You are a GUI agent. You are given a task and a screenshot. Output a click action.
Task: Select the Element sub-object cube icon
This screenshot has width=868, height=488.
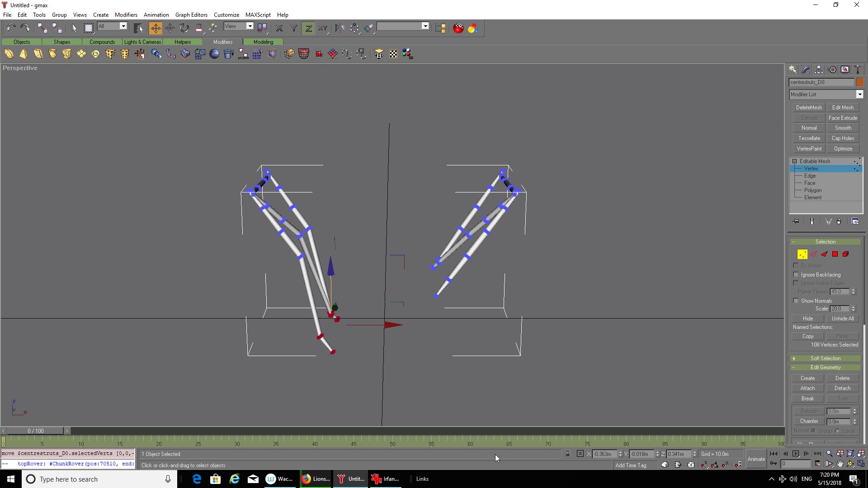click(846, 254)
